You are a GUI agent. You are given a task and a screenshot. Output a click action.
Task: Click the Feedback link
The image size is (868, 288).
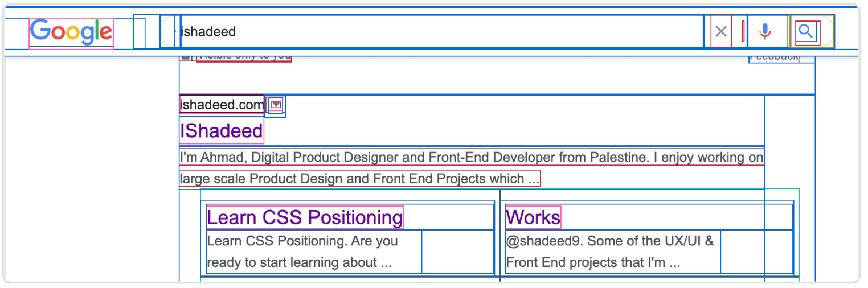tap(774, 57)
